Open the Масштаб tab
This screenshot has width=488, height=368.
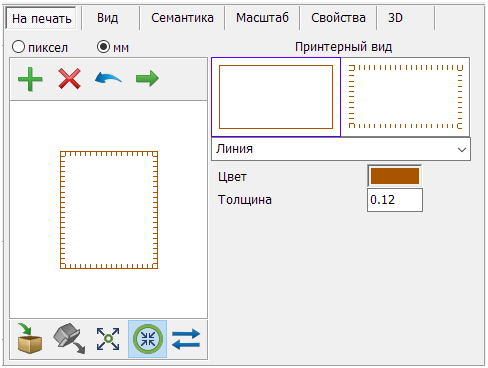click(262, 18)
